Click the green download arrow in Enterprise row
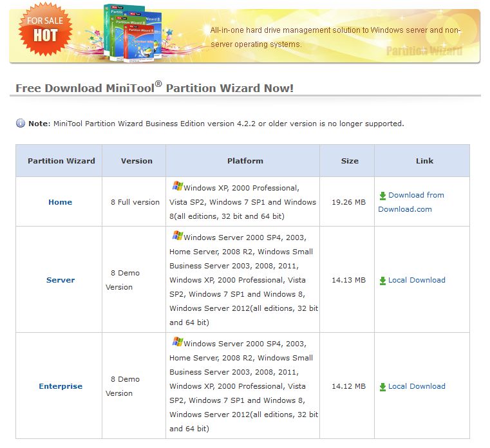This screenshot has width=490, height=448. 382,387
